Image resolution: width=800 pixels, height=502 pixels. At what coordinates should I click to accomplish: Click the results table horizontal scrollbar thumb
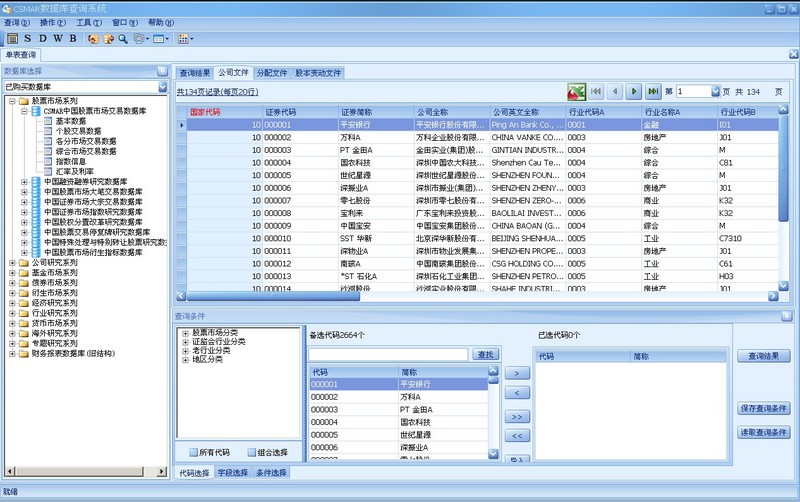click(x=273, y=296)
